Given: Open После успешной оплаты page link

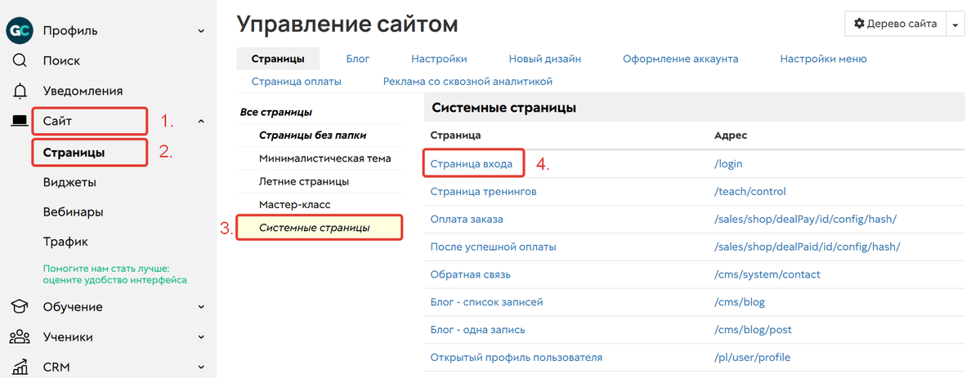Looking at the screenshot, I should point(493,247).
